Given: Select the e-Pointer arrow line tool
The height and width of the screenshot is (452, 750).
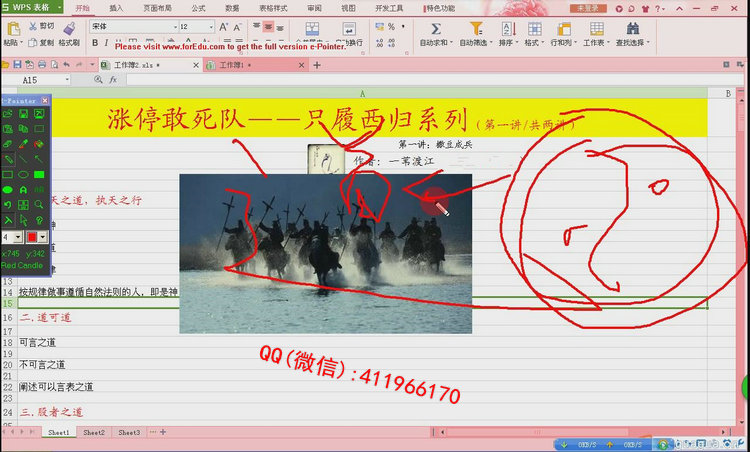Looking at the screenshot, I should pos(39,159).
